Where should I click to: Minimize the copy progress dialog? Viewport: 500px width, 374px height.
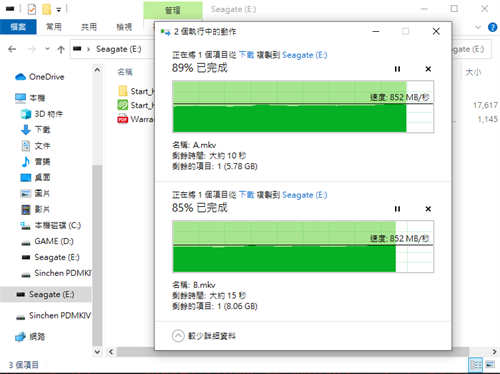click(376, 31)
